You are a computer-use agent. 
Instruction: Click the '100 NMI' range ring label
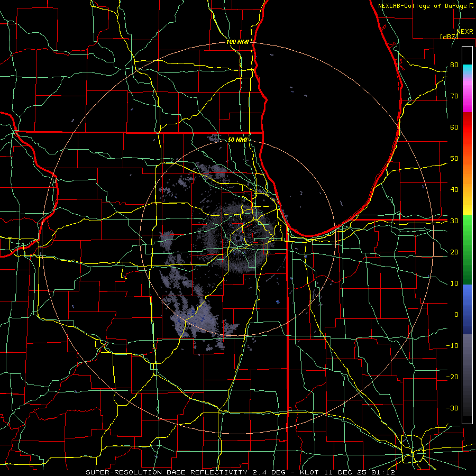[x=237, y=42]
